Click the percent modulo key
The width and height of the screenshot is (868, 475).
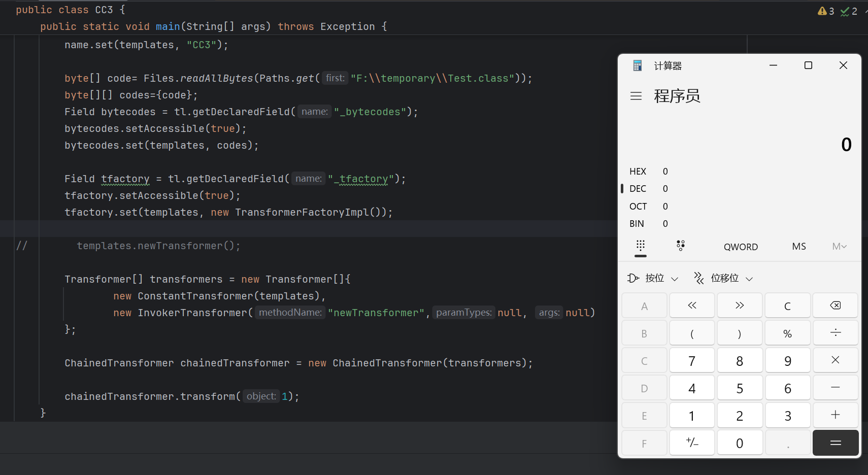(787, 333)
